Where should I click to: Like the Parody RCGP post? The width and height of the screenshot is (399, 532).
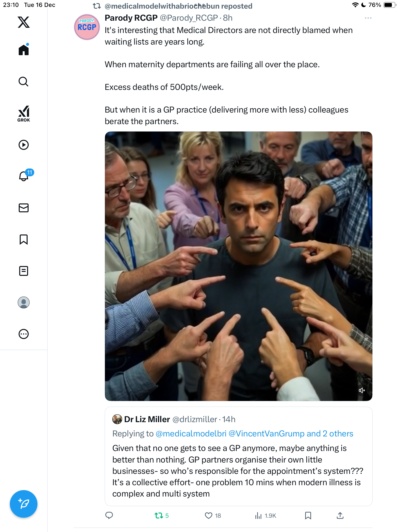point(209,515)
